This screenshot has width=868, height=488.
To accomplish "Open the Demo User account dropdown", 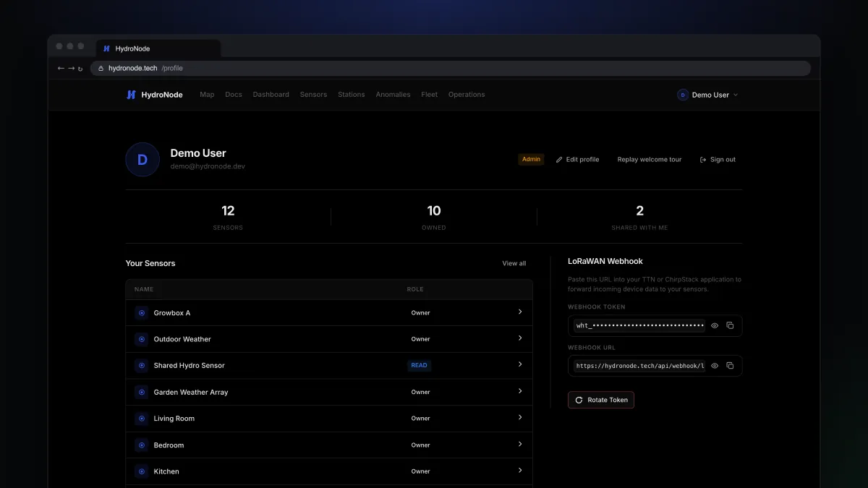I will click(x=708, y=95).
